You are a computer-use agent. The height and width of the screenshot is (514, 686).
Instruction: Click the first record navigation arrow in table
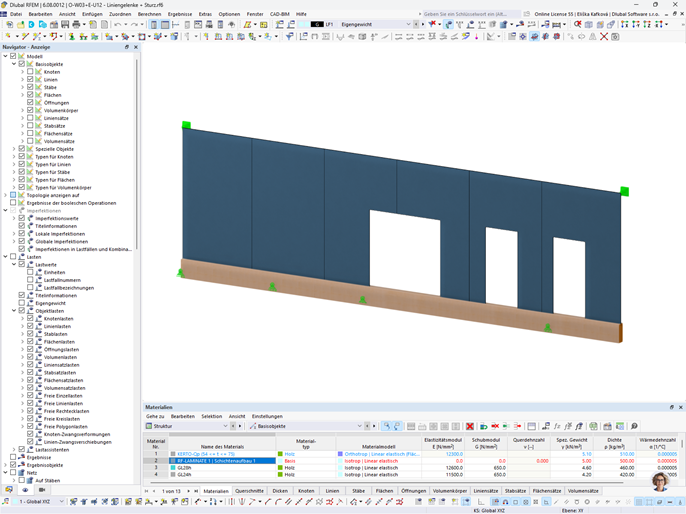(x=147, y=491)
